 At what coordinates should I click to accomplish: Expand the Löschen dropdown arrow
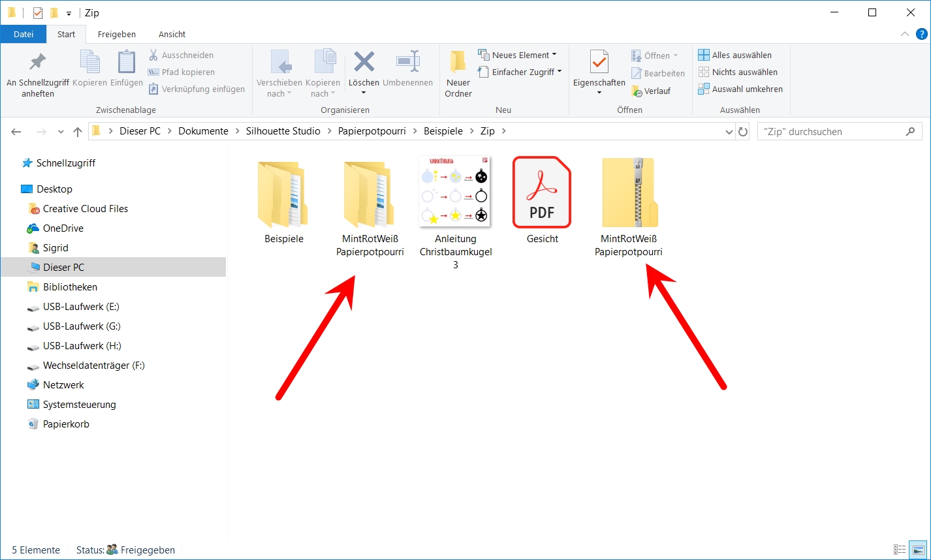click(364, 93)
